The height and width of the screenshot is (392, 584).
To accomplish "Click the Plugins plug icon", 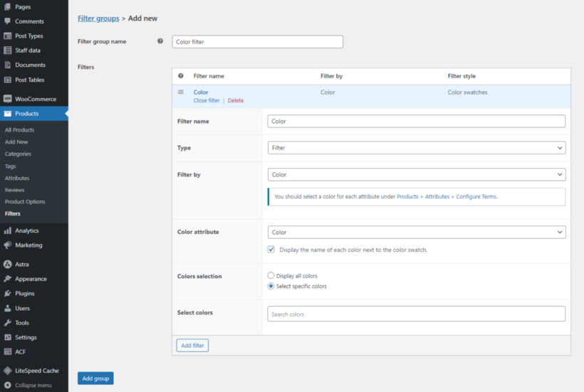I will (7, 293).
